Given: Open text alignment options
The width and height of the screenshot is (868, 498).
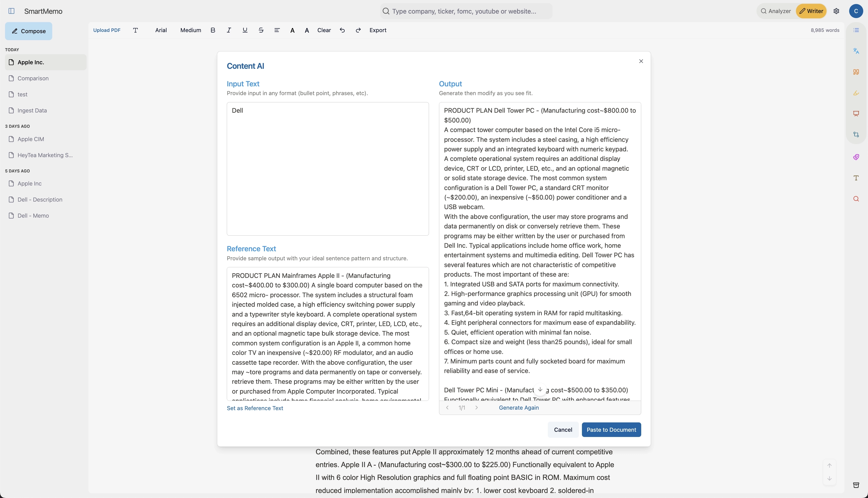Looking at the screenshot, I should tap(277, 30).
